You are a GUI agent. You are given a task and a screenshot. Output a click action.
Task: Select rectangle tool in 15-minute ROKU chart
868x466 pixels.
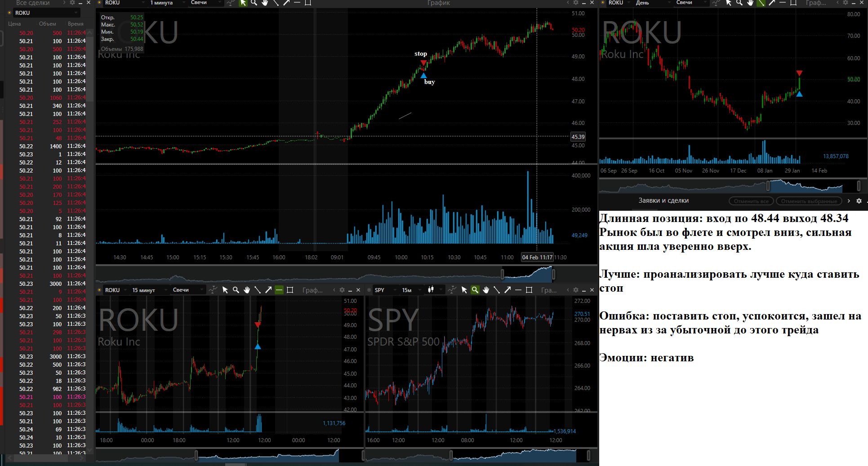click(290, 290)
